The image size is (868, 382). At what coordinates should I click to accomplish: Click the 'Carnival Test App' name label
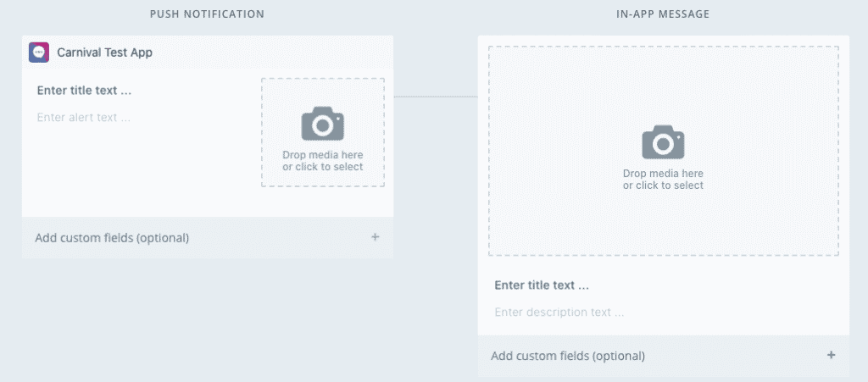[104, 53]
